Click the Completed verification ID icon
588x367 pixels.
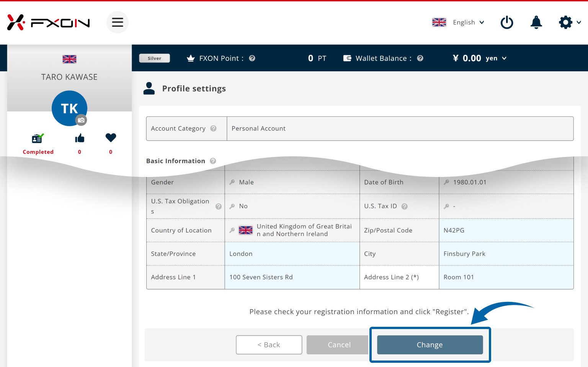tap(38, 138)
